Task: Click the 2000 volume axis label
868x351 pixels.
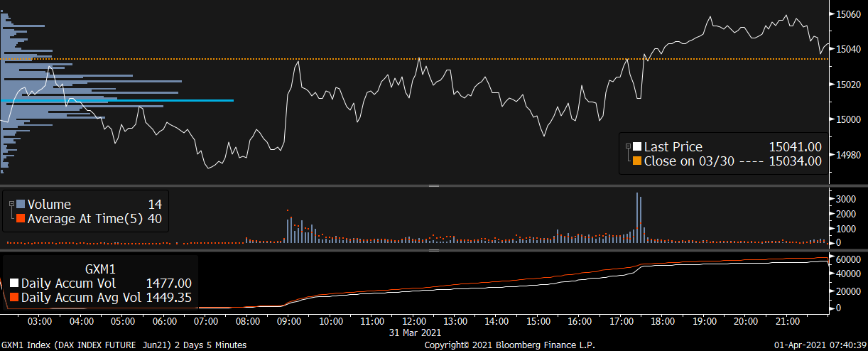Action: [846, 214]
